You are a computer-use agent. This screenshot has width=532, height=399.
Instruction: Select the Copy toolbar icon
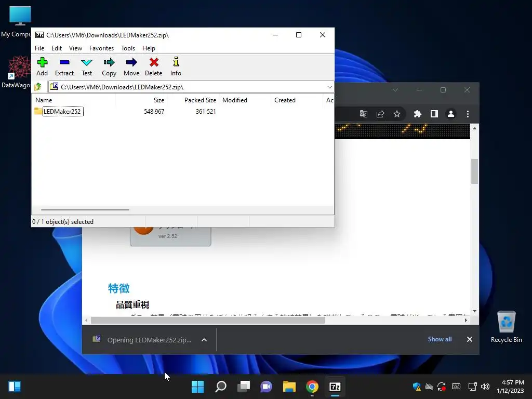pos(109,66)
